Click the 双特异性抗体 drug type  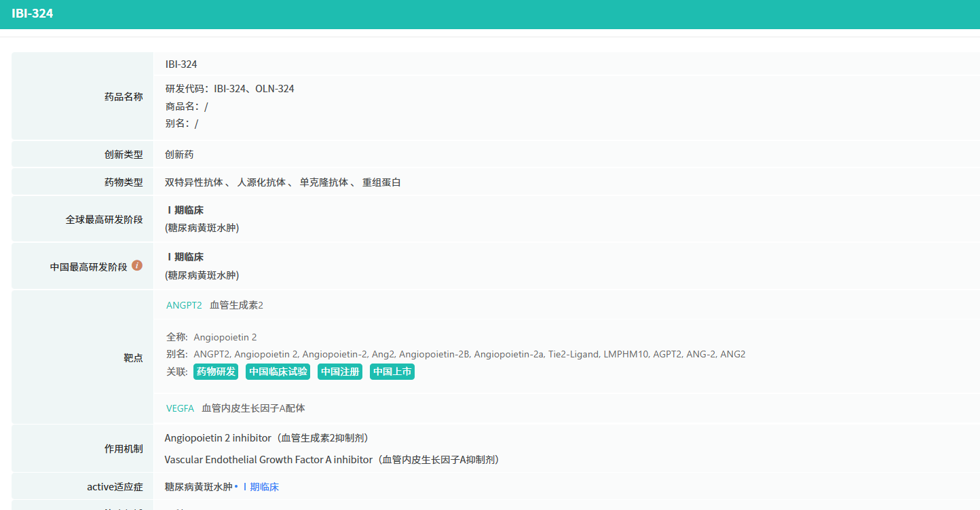point(193,182)
